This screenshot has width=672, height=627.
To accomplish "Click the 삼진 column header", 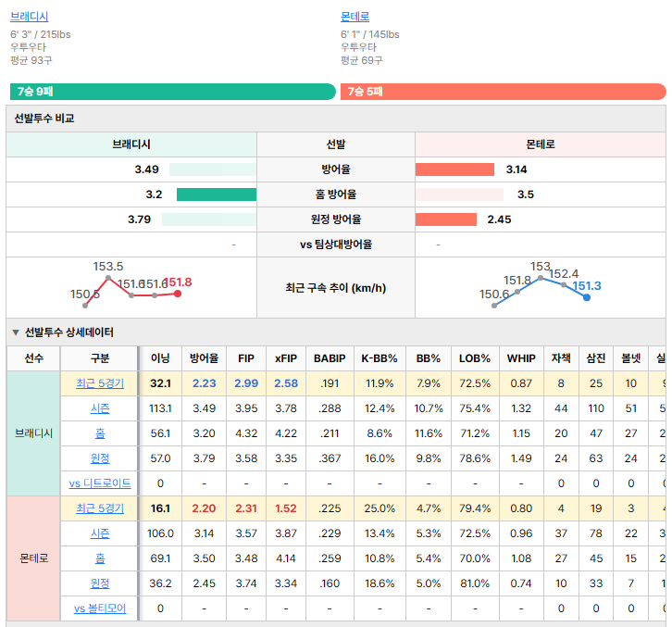I will click(x=596, y=358).
